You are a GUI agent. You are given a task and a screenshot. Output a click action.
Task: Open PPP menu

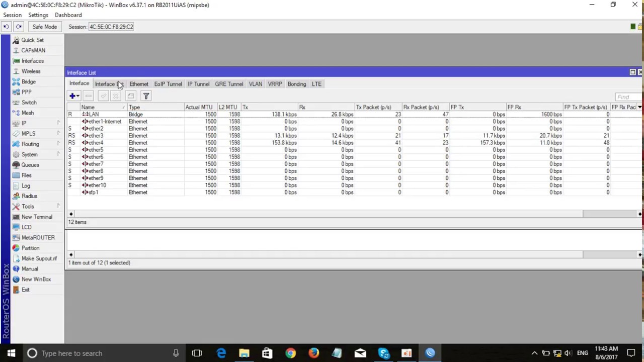26,92
